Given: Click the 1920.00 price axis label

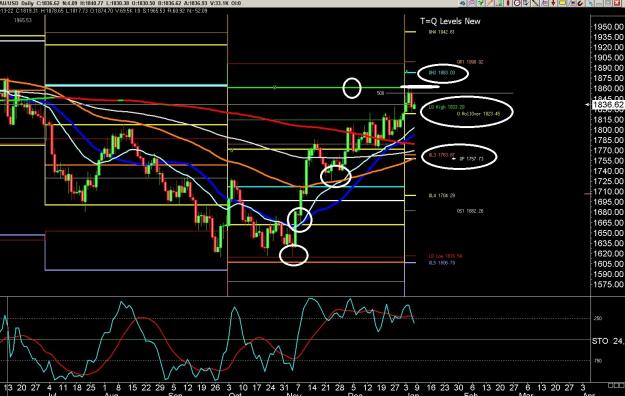Looking at the screenshot, I should pos(608,47).
